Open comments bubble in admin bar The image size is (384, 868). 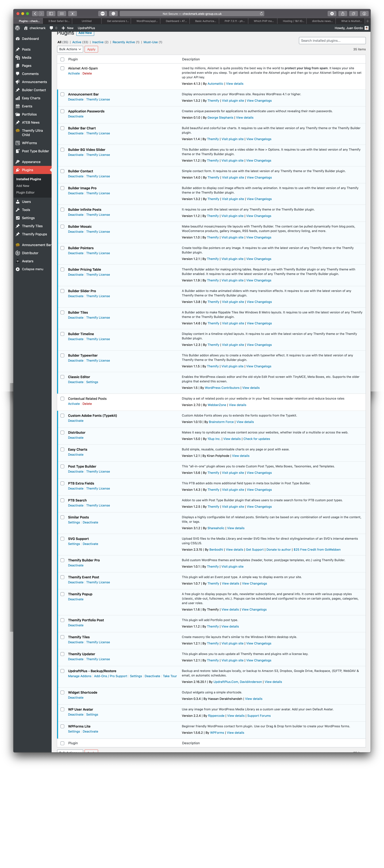coord(53,28)
